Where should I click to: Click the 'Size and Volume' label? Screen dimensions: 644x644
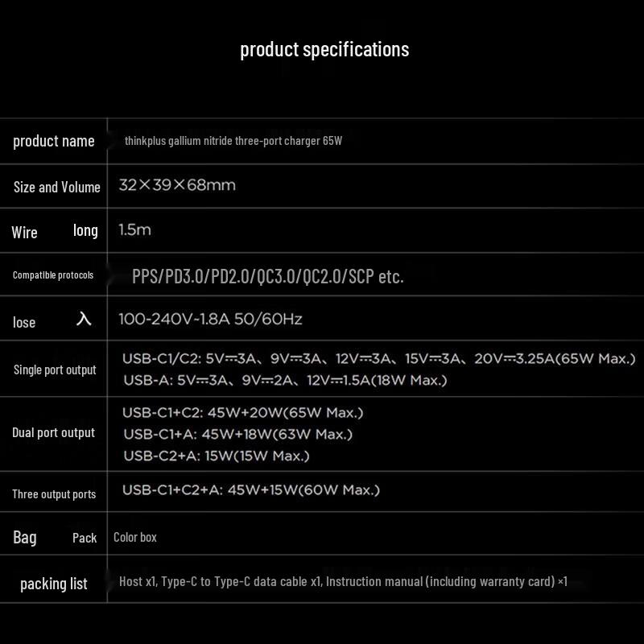coord(56,187)
